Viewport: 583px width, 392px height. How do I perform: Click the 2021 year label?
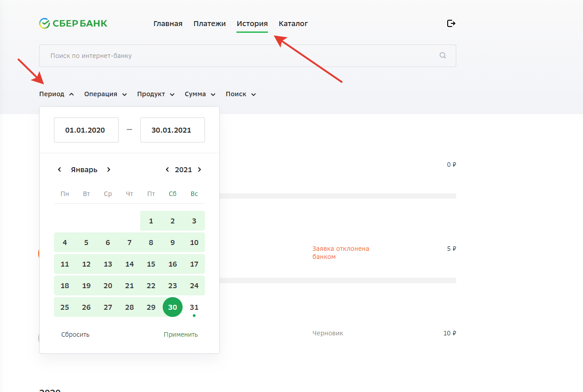(183, 169)
